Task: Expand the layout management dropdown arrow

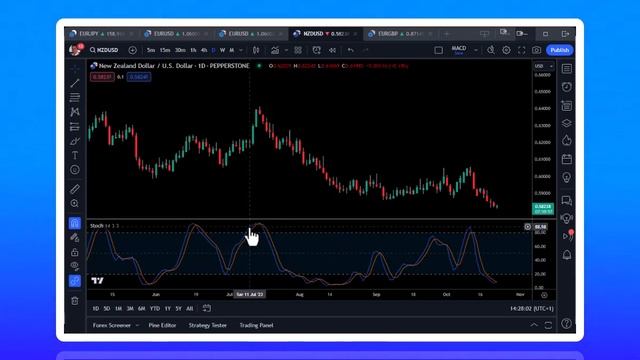Action: pyautogui.click(x=476, y=50)
